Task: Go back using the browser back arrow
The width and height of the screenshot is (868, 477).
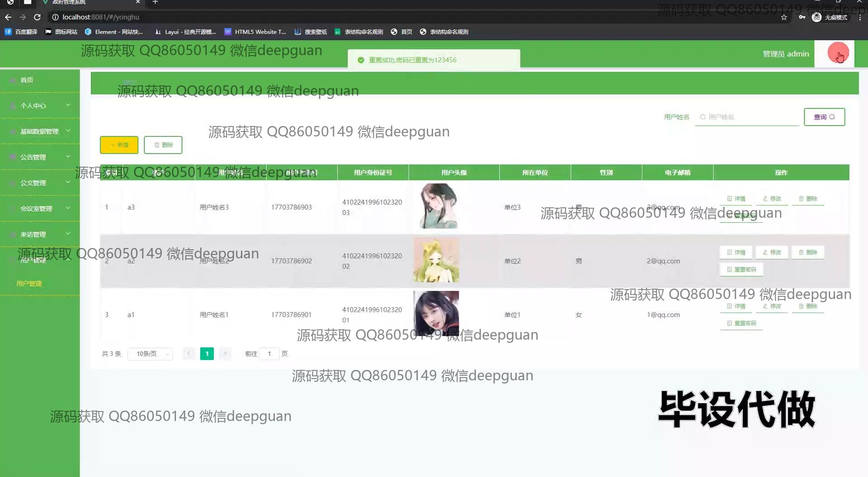Action: (8, 17)
